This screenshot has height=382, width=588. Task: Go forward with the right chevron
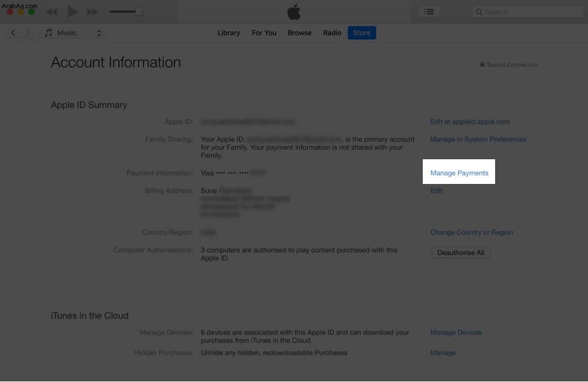(28, 32)
